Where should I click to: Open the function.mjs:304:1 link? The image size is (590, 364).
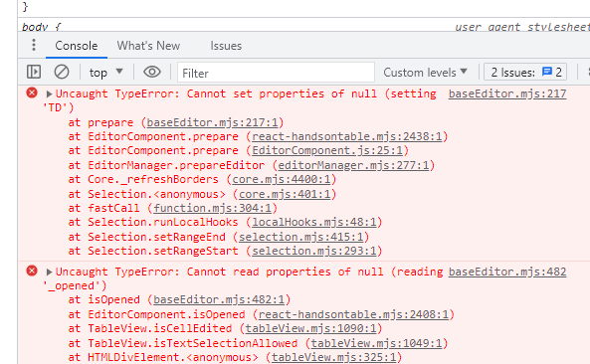[x=212, y=208]
